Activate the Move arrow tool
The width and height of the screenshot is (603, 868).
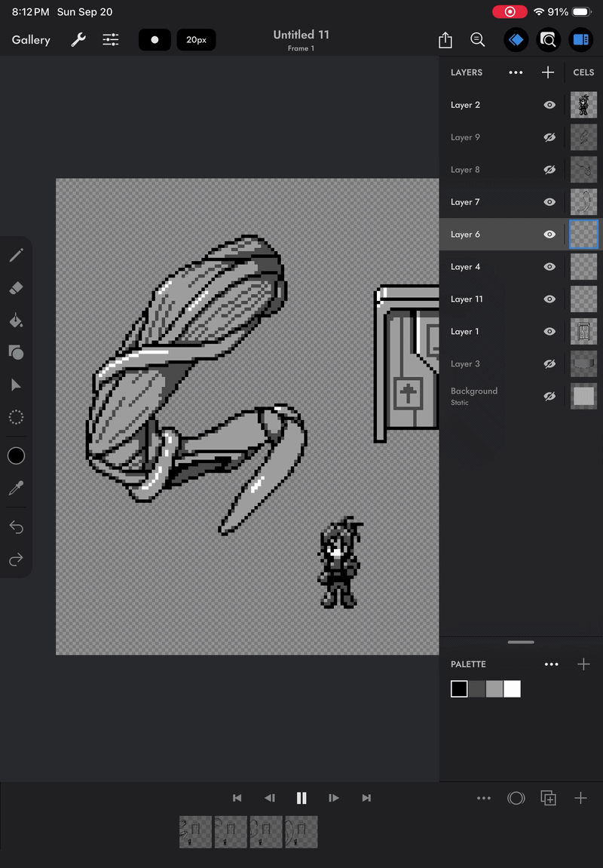16,385
